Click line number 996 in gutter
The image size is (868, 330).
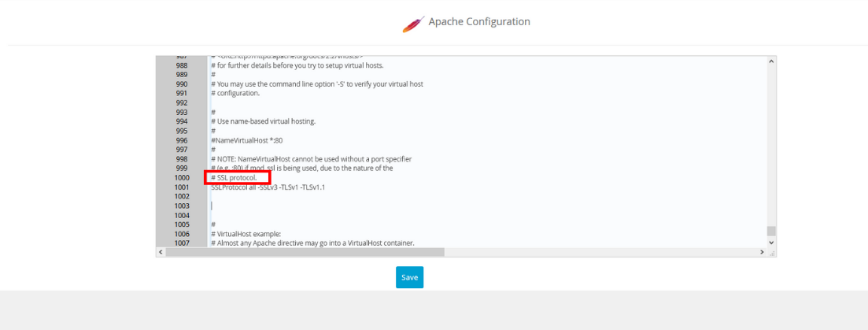pyautogui.click(x=182, y=140)
